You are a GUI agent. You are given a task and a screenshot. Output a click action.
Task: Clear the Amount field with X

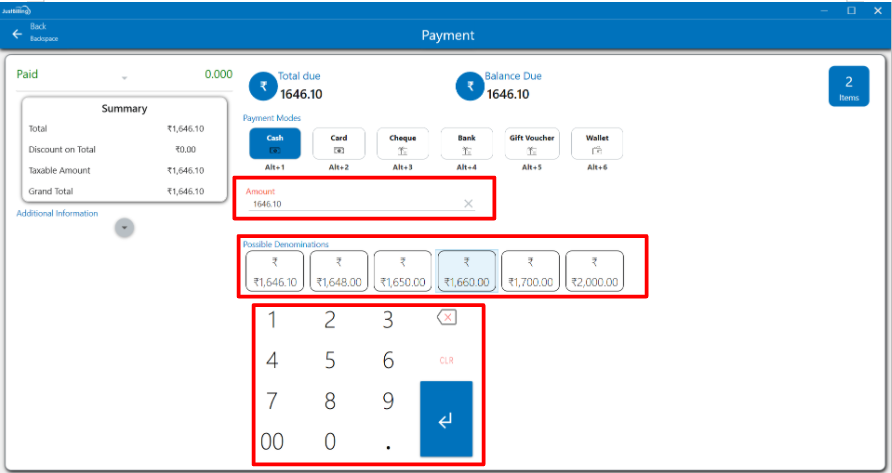[x=468, y=204]
